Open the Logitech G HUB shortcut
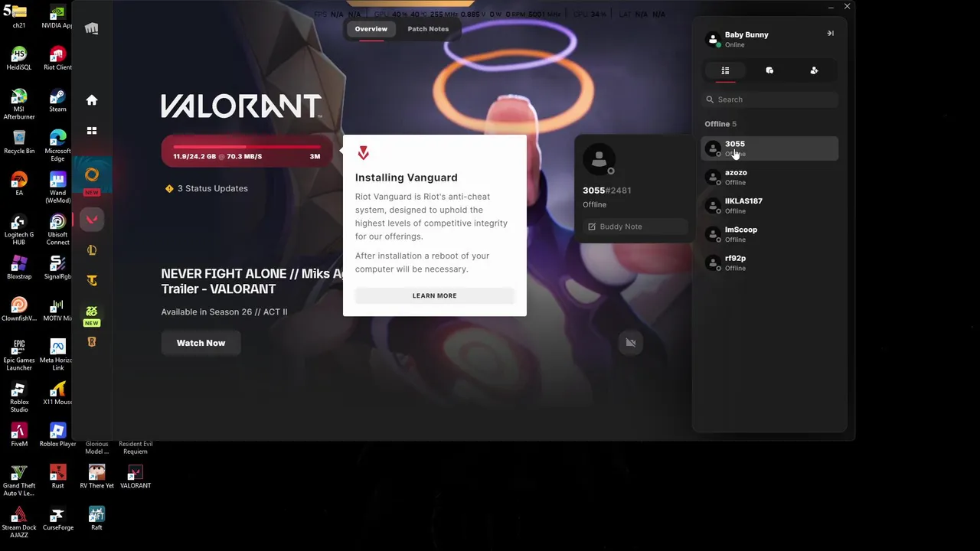 point(19,230)
